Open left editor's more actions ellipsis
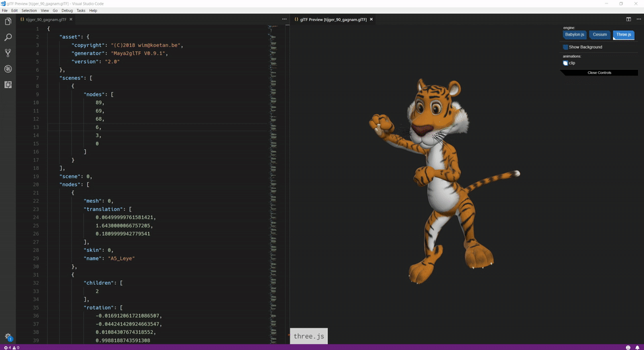The image size is (644, 350). click(x=284, y=19)
